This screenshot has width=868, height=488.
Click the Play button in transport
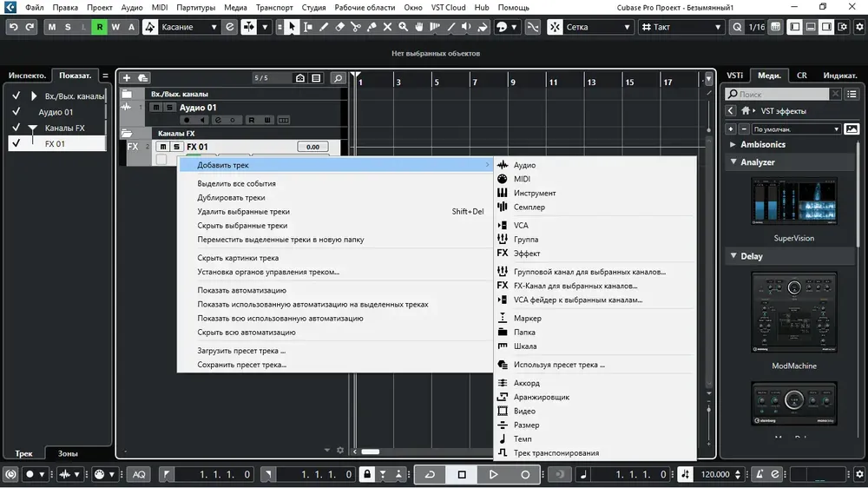pos(493,474)
